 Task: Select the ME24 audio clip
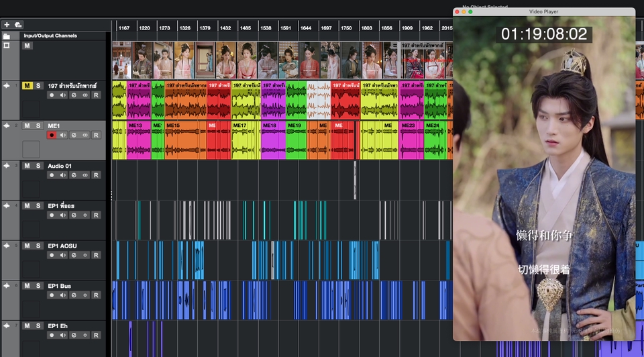click(435, 140)
